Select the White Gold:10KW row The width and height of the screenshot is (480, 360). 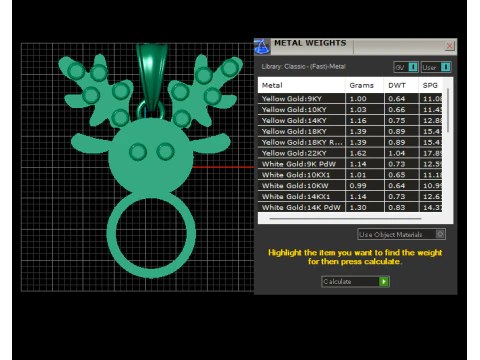click(x=350, y=185)
